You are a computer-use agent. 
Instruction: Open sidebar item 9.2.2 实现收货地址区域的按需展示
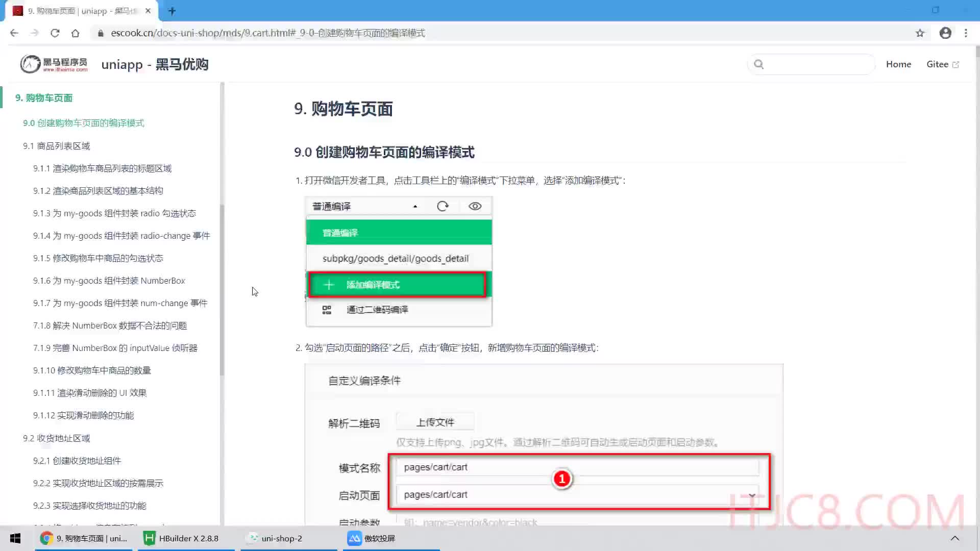(x=98, y=483)
